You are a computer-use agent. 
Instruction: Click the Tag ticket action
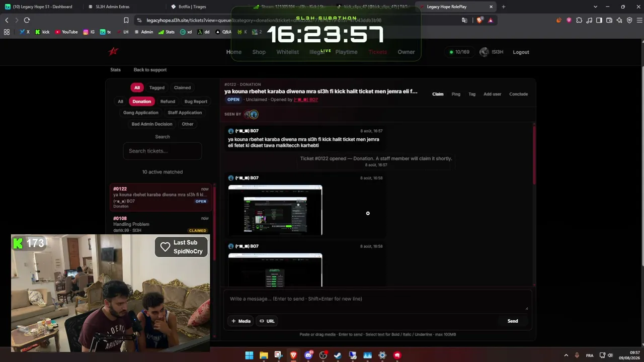click(472, 94)
